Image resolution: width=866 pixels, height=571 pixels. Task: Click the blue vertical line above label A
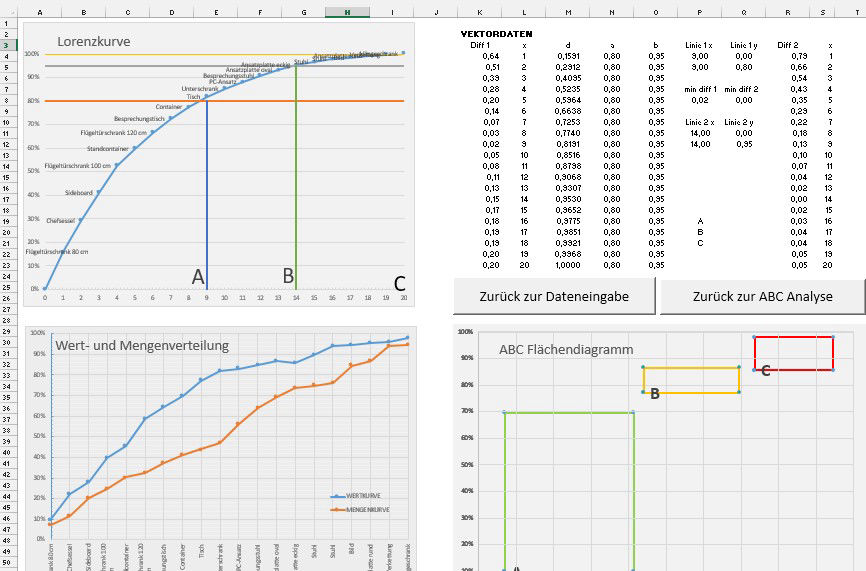207,180
